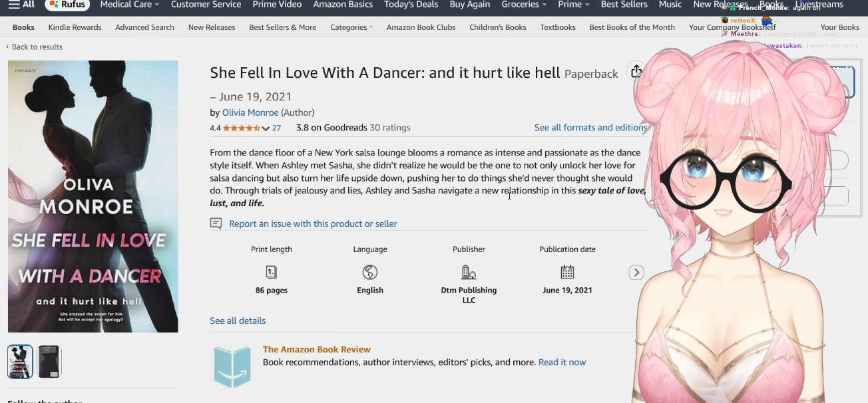Select the back cover thumbnail
868x403 pixels.
click(49, 362)
